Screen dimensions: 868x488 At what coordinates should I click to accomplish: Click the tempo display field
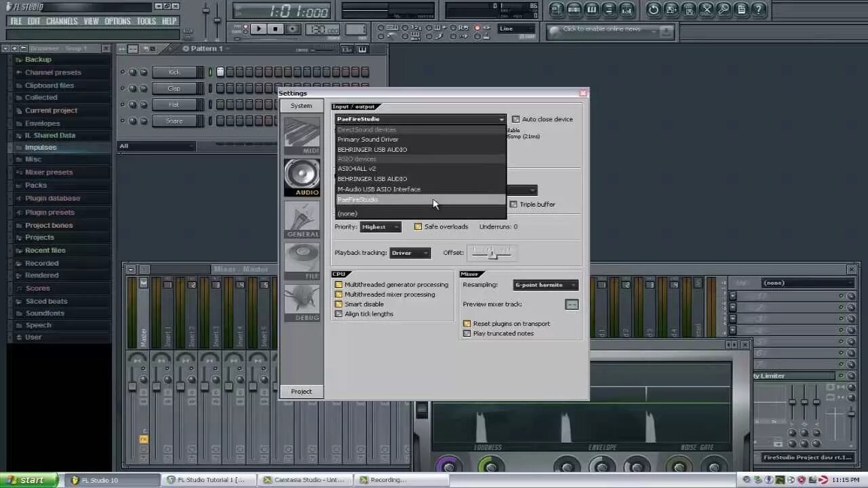pyautogui.click(x=323, y=29)
